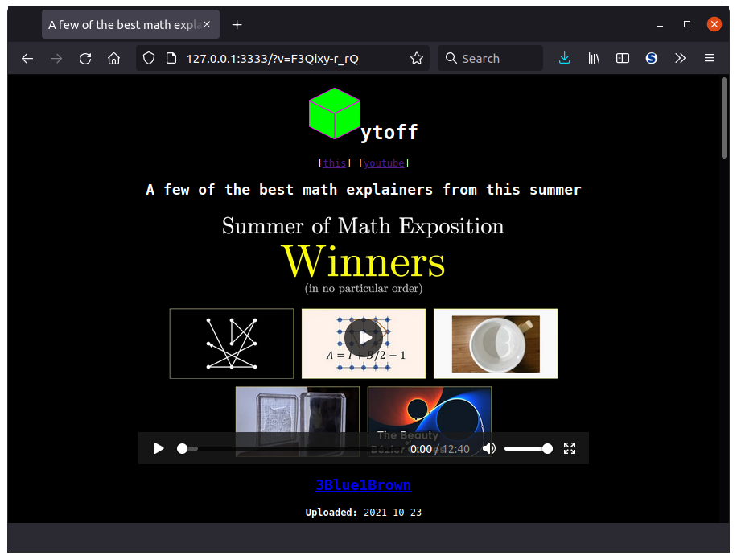The image size is (737, 560).
Task: Adjust the volume slider
Action: (x=528, y=449)
